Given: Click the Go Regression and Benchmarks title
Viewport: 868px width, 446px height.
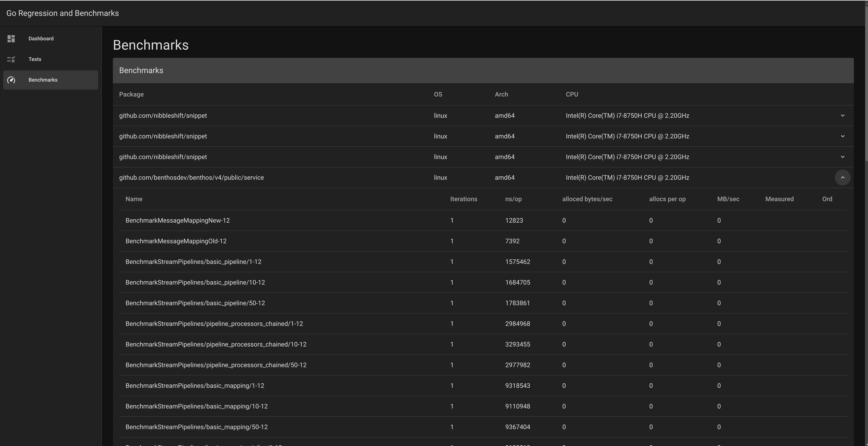Looking at the screenshot, I should point(63,13).
